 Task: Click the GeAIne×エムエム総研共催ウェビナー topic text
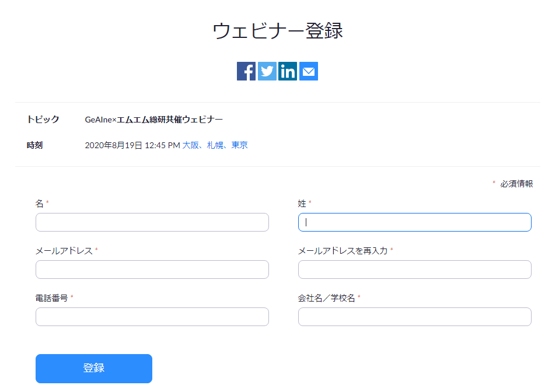(x=154, y=119)
